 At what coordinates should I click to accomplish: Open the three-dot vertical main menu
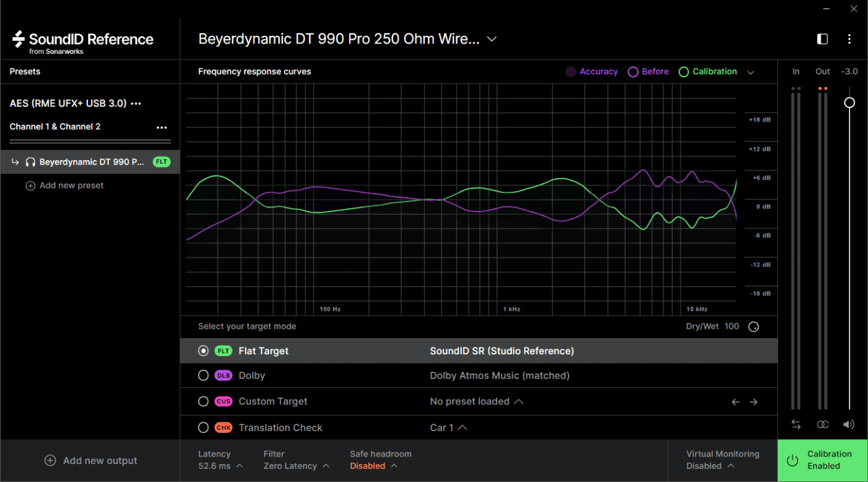pos(849,39)
